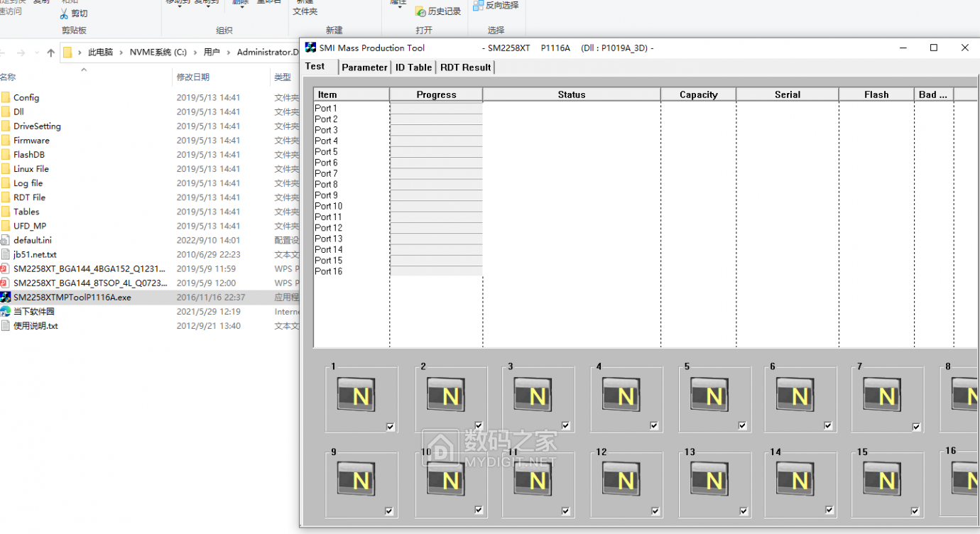Click the Progress column header
Image resolution: width=980 pixels, height=534 pixels.
pos(436,94)
